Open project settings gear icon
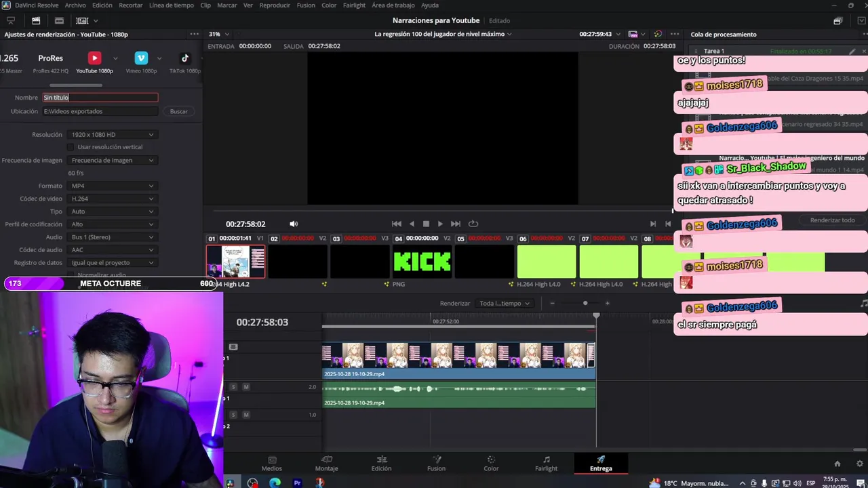 861,464
